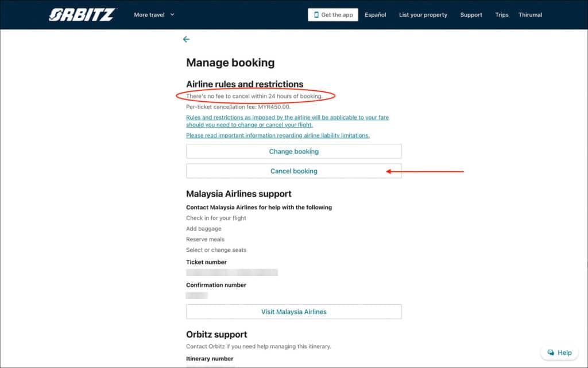Click the Get the app button
Viewport: 588px width, 368px height.
pos(333,14)
